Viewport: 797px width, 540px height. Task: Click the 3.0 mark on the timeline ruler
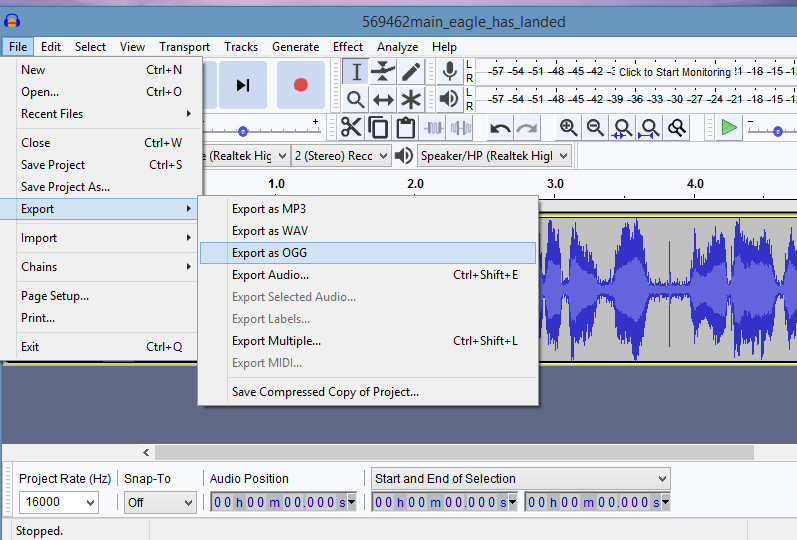coord(555,184)
